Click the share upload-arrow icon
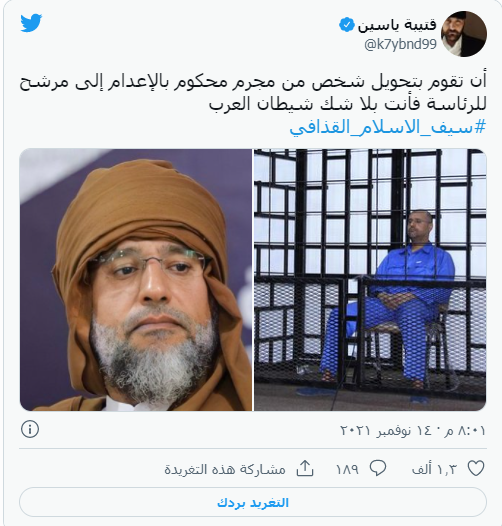 [305, 468]
